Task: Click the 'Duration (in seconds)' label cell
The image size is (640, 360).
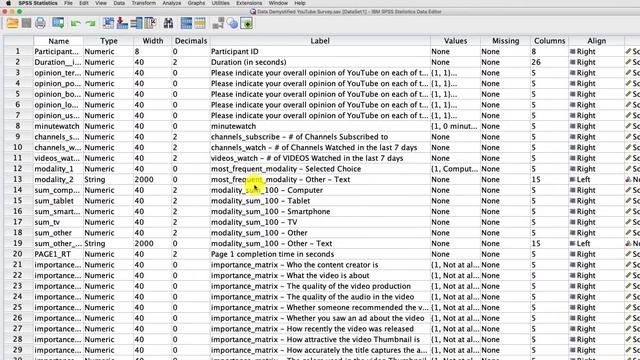Action: (x=320, y=62)
